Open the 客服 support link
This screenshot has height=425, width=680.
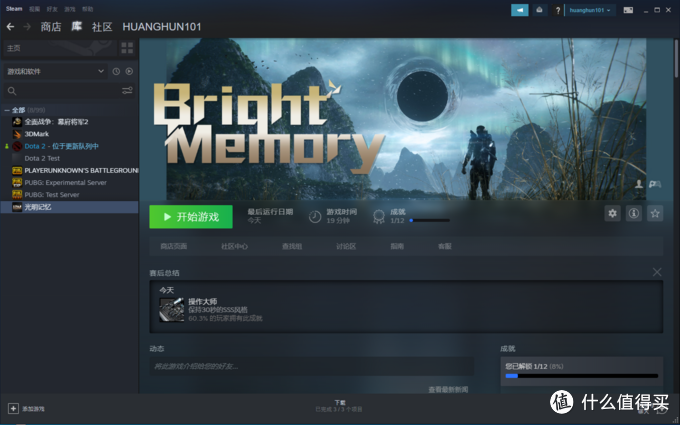(x=445, y=246)
